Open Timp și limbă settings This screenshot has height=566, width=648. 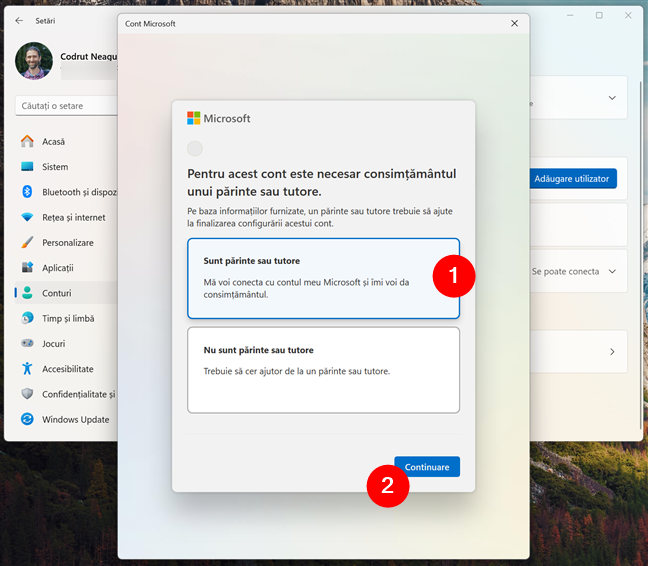pyautogui.click(x=66, y=318)
